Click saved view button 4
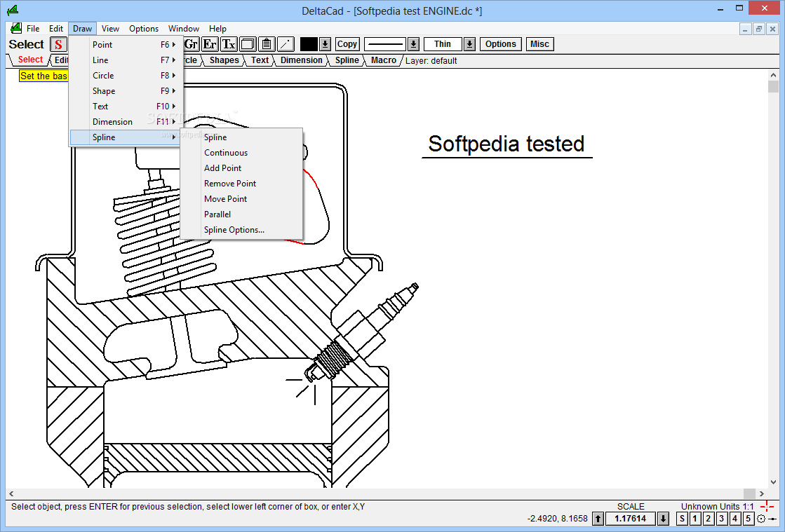Screen dimensions: 785x532 735,519
